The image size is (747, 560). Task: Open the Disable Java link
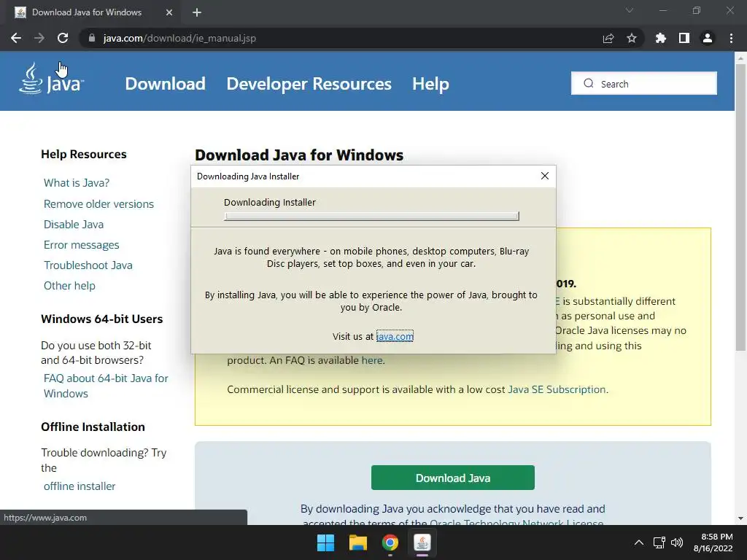74,225
